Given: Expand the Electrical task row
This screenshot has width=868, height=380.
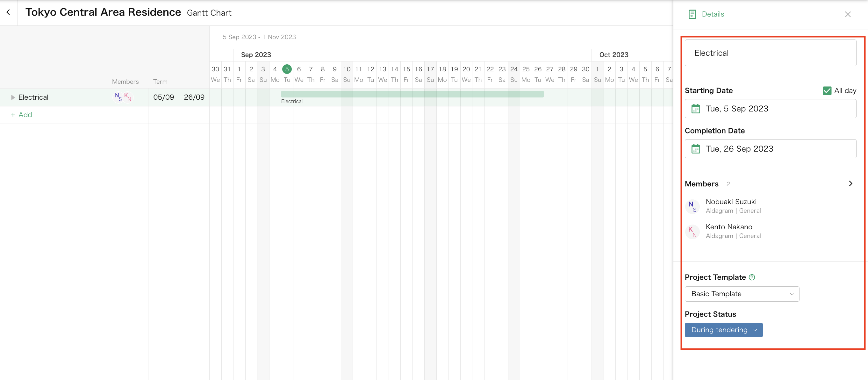Looking at the screenshot, I should point(12,97).
